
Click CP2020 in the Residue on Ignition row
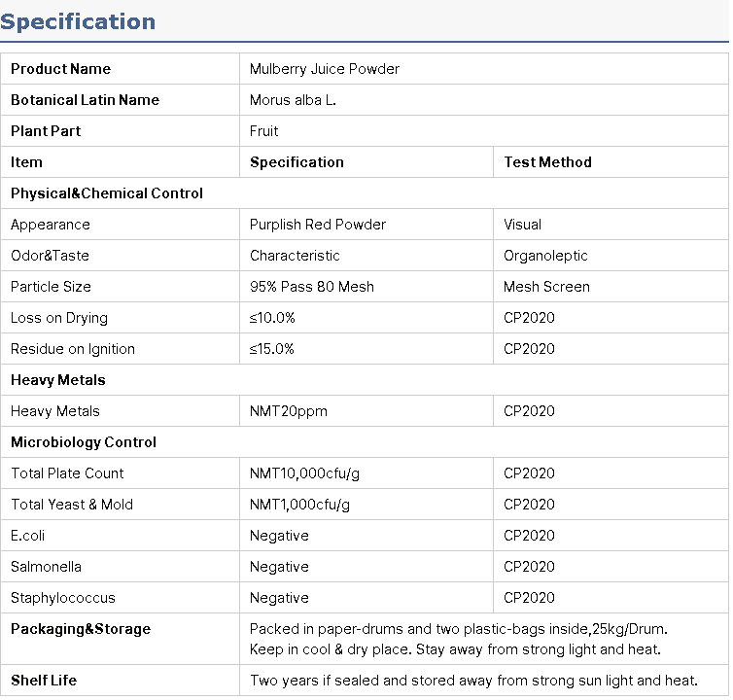tap(529, 349)
